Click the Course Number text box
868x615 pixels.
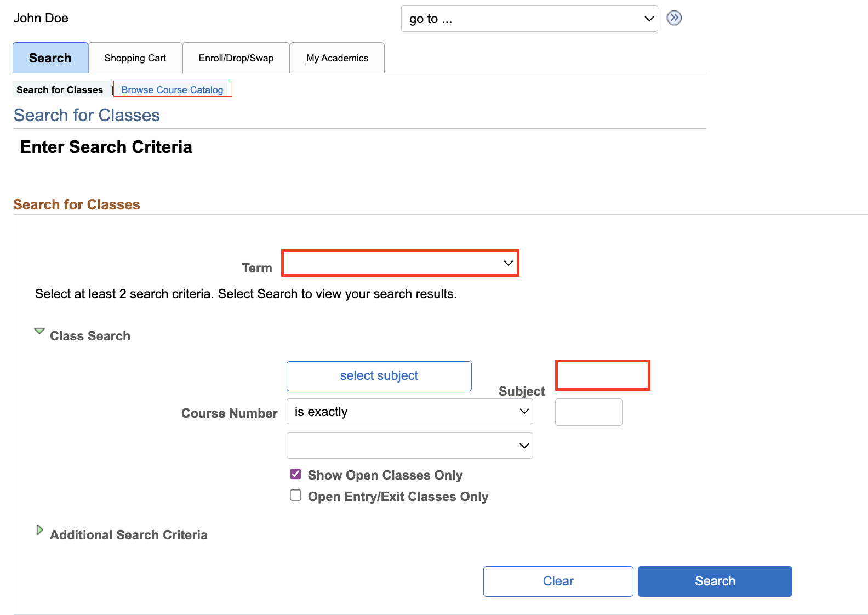(589, 412)
